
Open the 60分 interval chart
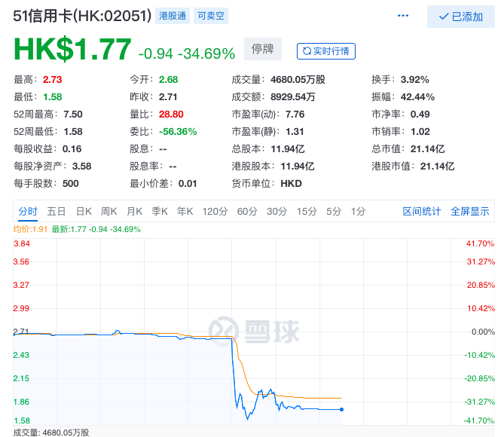click(247, 211)
